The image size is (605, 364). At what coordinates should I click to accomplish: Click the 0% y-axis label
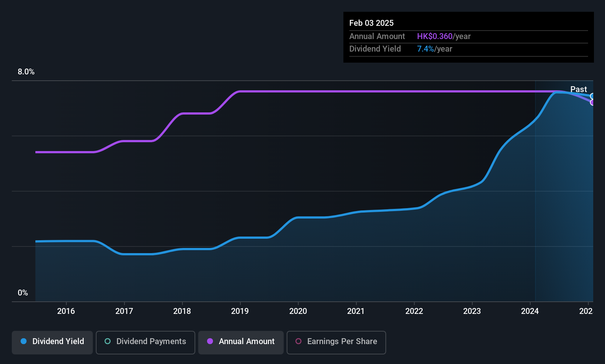pyautogui.click(x=23, y=293)
